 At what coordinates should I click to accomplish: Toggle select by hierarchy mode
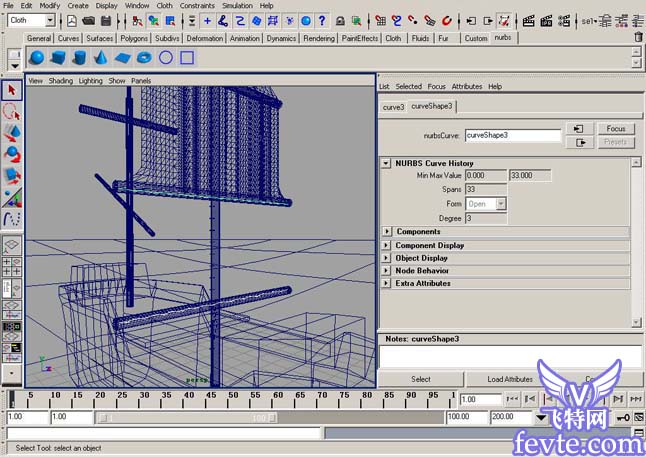click(x=138, y=21)
